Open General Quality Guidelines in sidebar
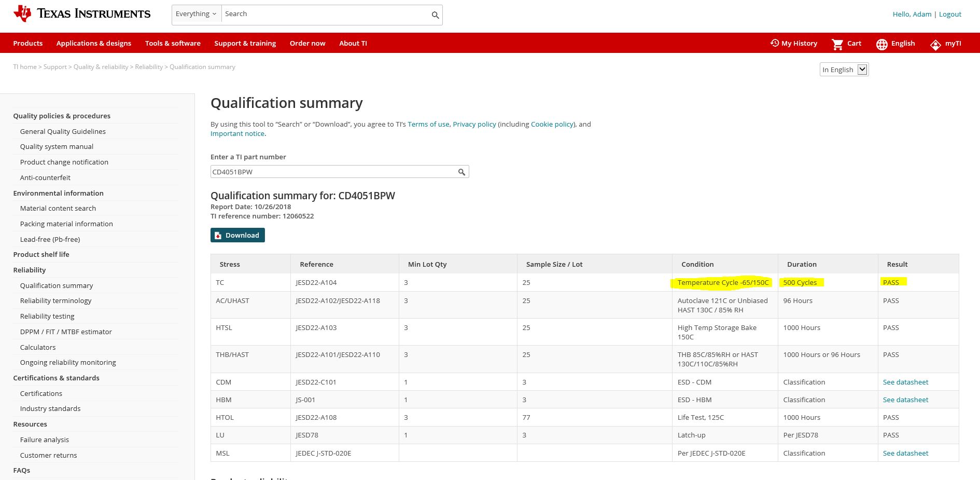This screenshot has width=980, height=480. (x=63, y=131)
